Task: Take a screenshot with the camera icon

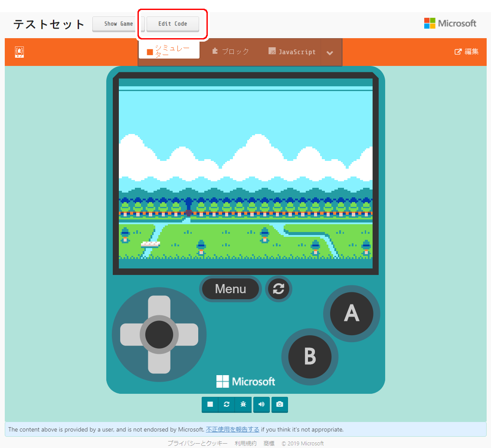Action: point(280,405)
